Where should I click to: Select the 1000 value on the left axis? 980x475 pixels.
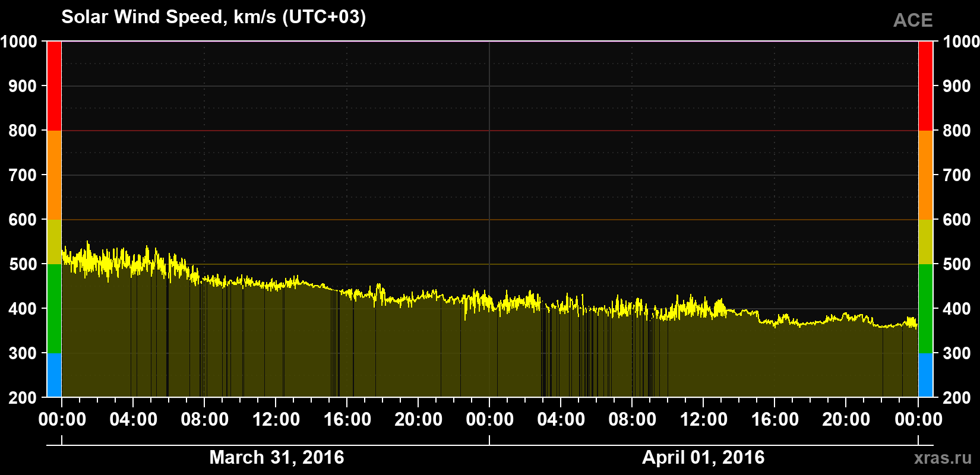point(18,42)
